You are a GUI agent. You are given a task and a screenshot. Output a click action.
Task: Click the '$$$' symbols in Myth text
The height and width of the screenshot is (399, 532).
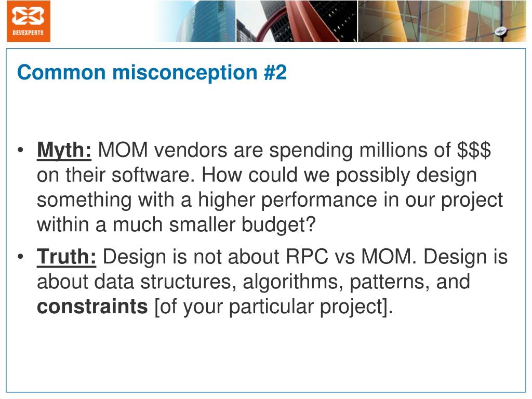474,150
